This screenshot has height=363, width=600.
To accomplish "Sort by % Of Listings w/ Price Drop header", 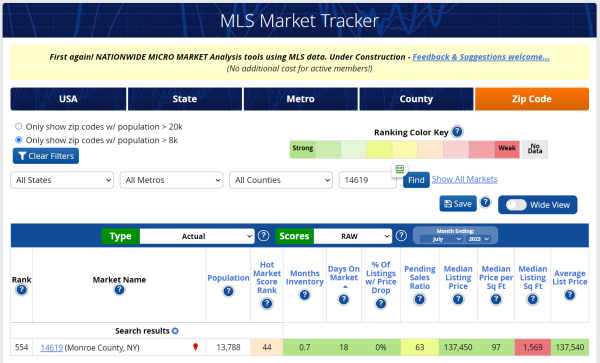I will [381, 277].
